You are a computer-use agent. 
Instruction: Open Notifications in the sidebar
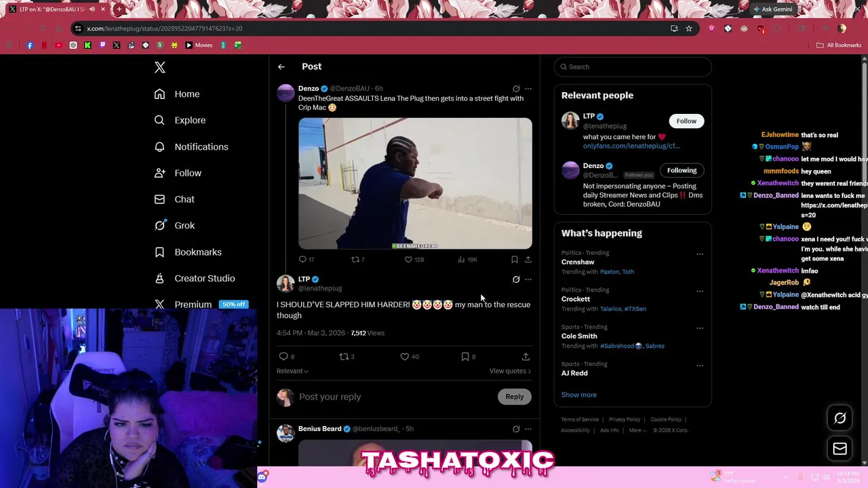(191, 147)
